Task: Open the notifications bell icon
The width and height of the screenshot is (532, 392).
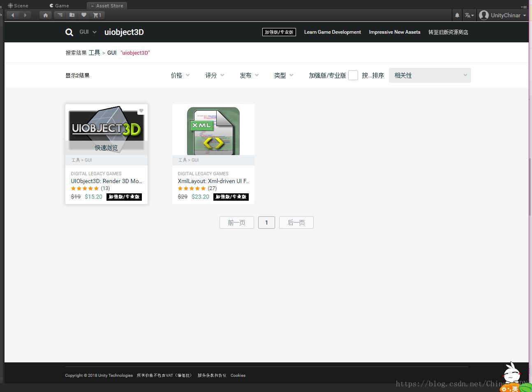Action: tap(457, 15)
